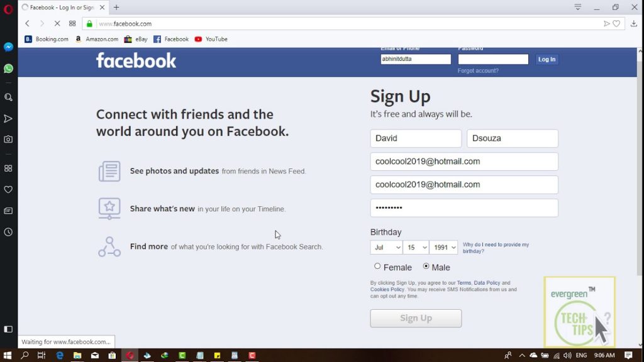
Task: View site security via green lock icon
Action: [89, 24]
